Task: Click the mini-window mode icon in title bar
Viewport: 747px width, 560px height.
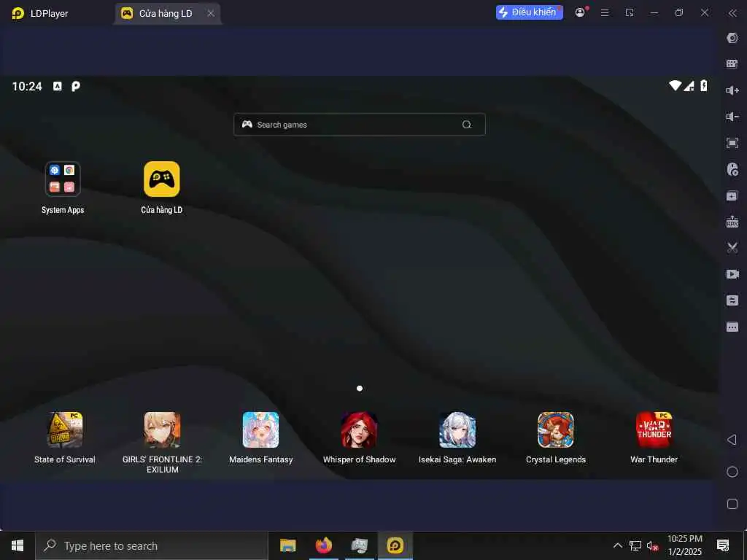Action: click(x=630, y=13)
